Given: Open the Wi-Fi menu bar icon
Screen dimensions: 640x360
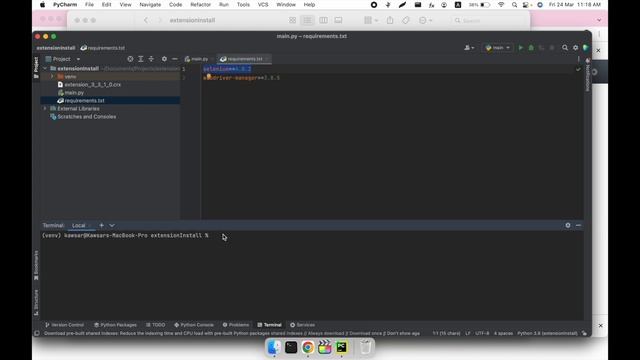Looking at the screenshot, I should [x=501, y=4].
